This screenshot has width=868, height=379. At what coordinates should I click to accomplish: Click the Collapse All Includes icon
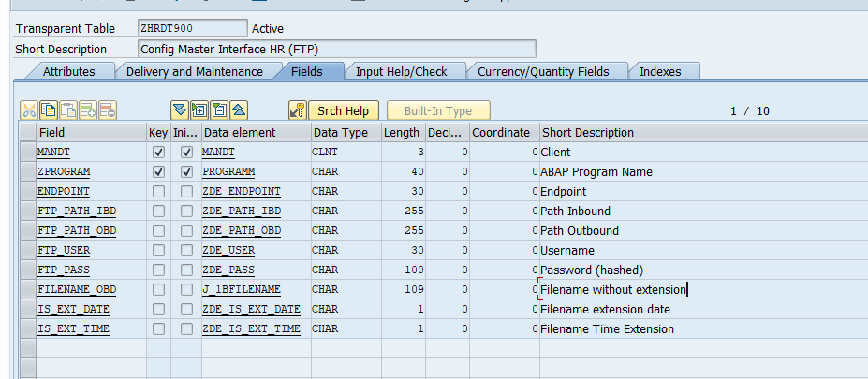(239, 110)
